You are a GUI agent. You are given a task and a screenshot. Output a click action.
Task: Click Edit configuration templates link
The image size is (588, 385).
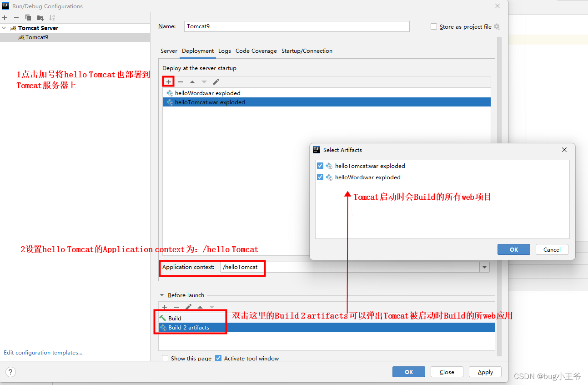pyautogui.click(x=43, y=352)
